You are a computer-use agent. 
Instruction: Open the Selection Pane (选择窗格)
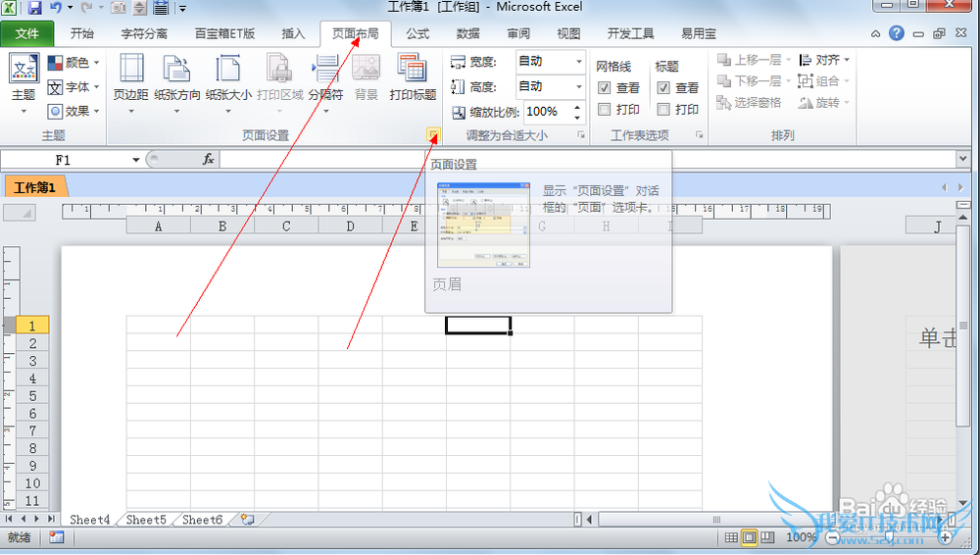pos(749,103)
